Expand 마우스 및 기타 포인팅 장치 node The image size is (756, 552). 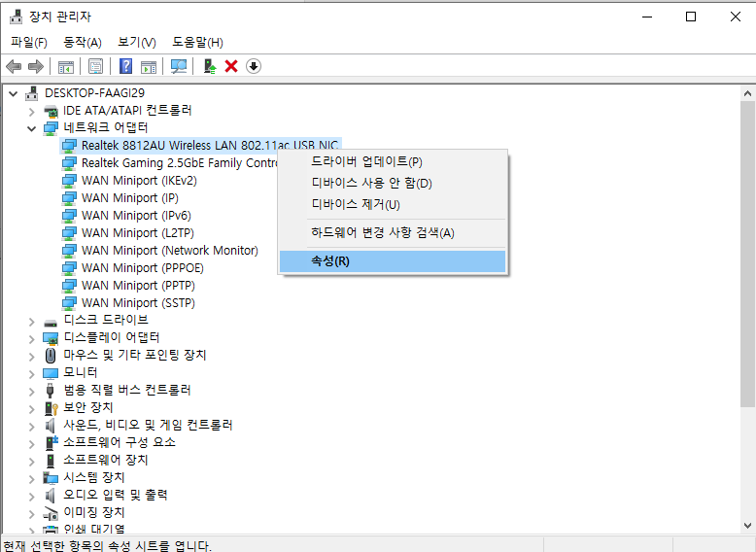(32, 357)
